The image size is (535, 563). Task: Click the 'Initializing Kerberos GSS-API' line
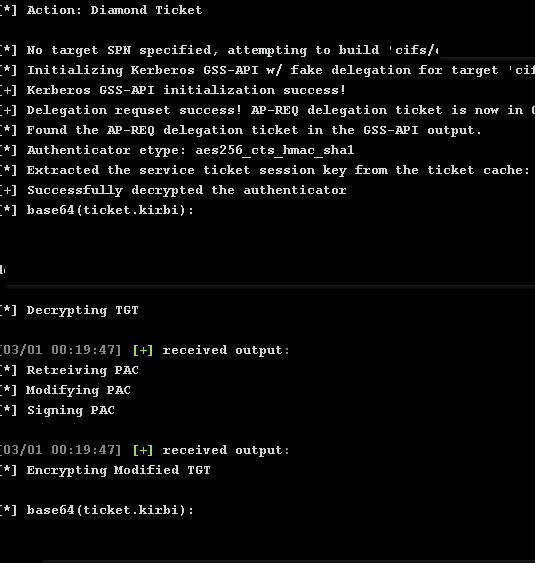268,70
